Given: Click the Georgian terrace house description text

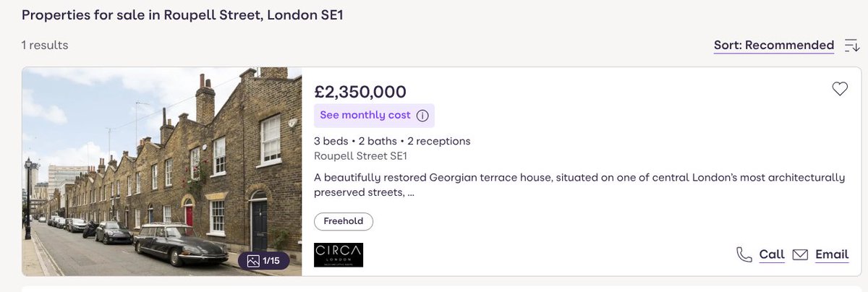Looking at the screenshot, I should pyautogui.click(x=579, y=185).
